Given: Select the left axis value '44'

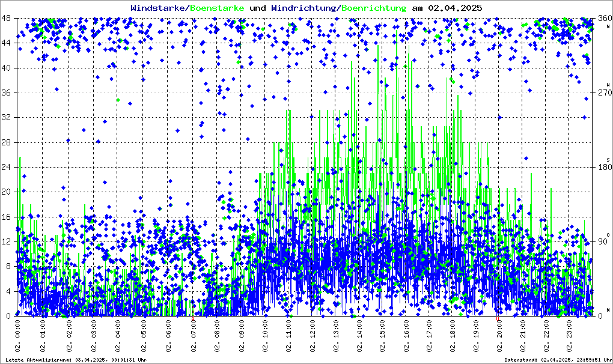Looking at the screenshot, I should tap(5, 43).
